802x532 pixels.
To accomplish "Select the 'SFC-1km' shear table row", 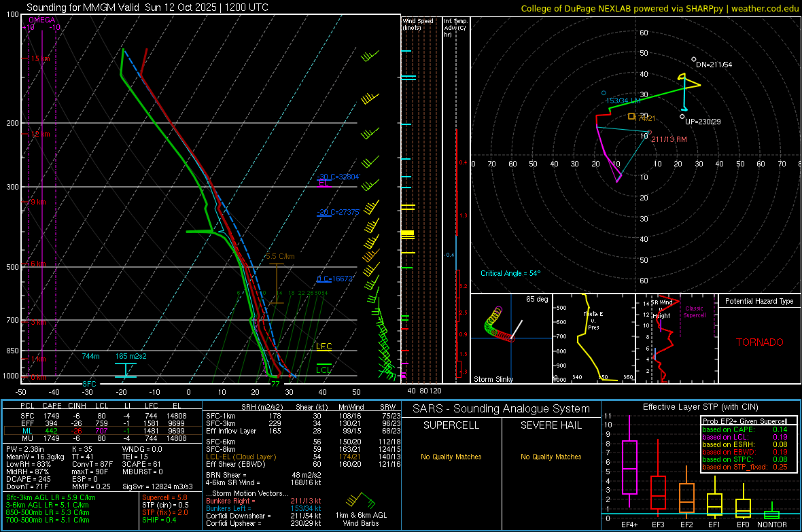I will pyautogui.click(x=304, y=416).
